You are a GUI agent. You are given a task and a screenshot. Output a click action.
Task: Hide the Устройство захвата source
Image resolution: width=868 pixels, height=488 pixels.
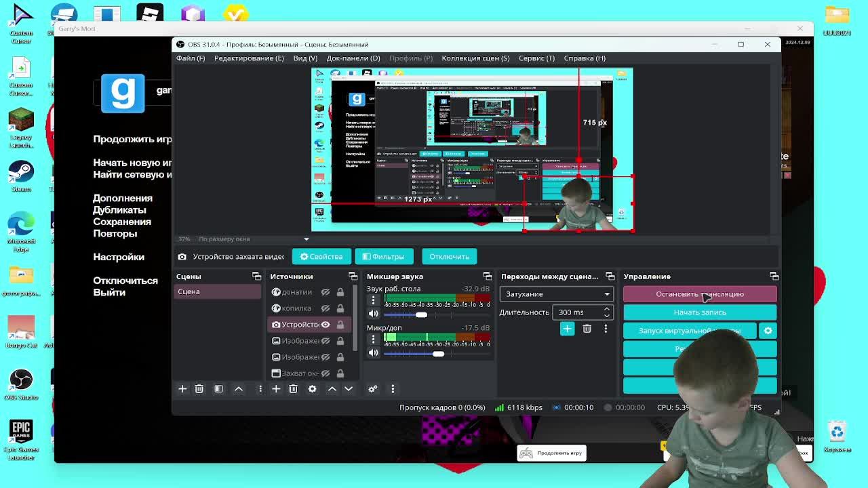tap(325, 325)
